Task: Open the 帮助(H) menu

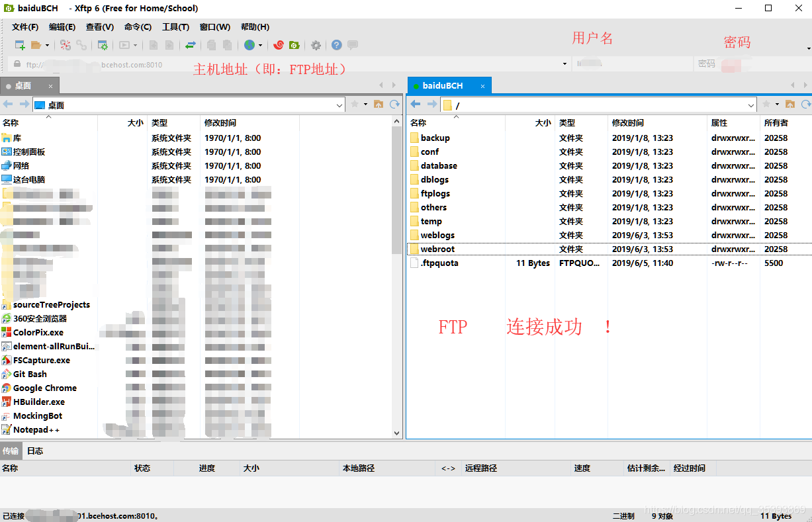Action: click(x=255, y=27)
